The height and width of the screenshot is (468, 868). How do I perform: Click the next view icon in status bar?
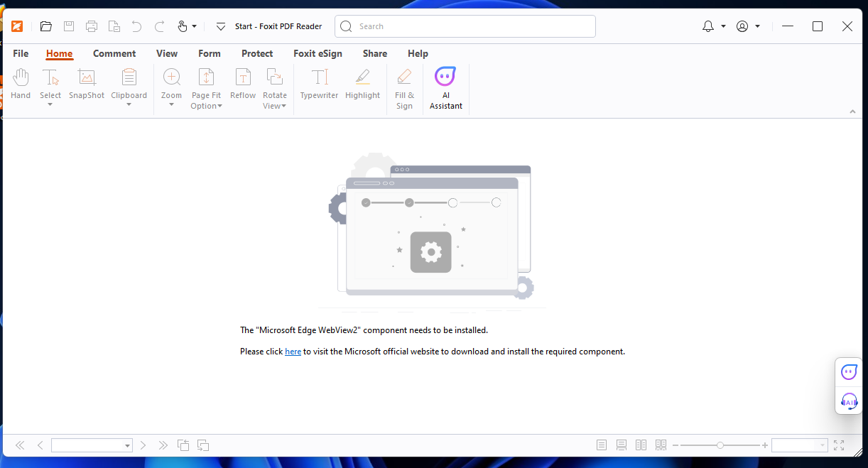(203, 445)
